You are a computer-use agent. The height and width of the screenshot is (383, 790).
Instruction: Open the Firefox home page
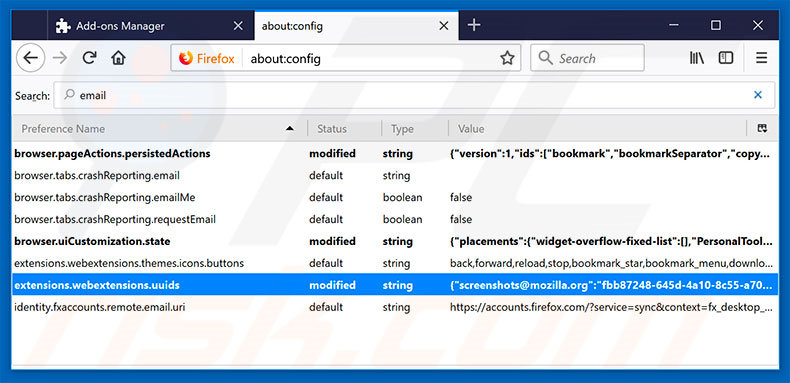118,58
